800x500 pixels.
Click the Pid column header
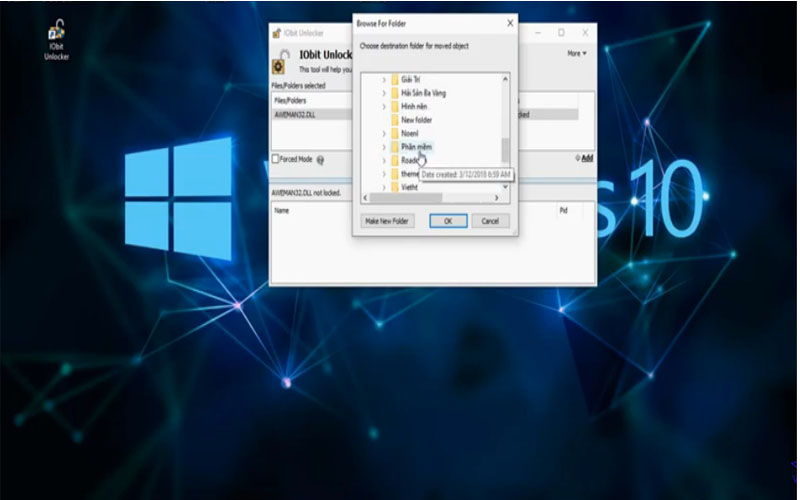tap(563, 210)
